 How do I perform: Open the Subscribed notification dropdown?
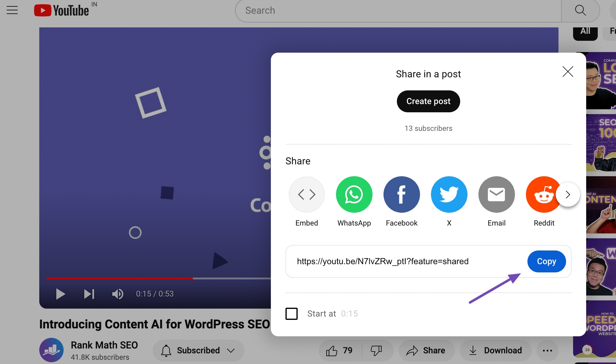tap(198, 351)
